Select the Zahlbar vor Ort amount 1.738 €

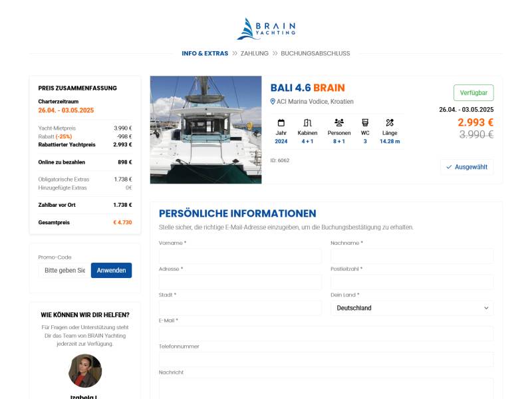pos(122,205)
